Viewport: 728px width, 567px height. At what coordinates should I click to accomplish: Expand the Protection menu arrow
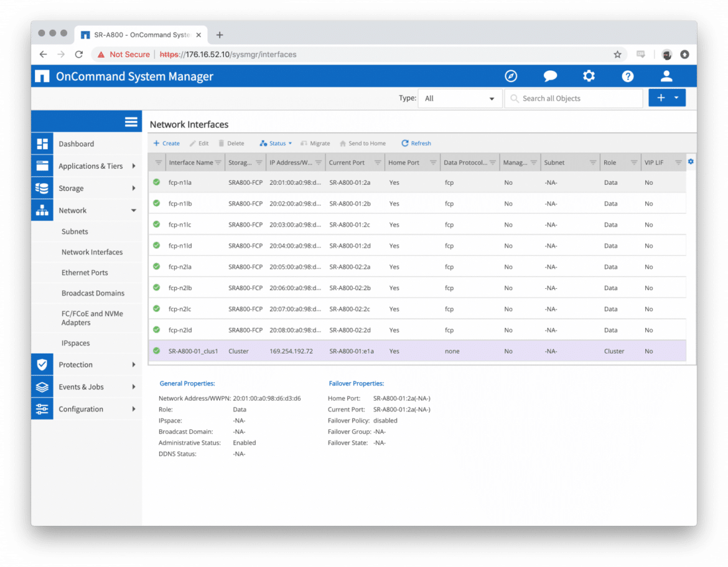point(134,365)
